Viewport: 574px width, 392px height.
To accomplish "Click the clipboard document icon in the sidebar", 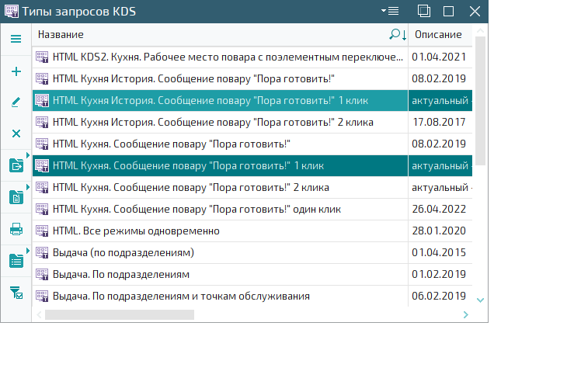I will 16,197.
